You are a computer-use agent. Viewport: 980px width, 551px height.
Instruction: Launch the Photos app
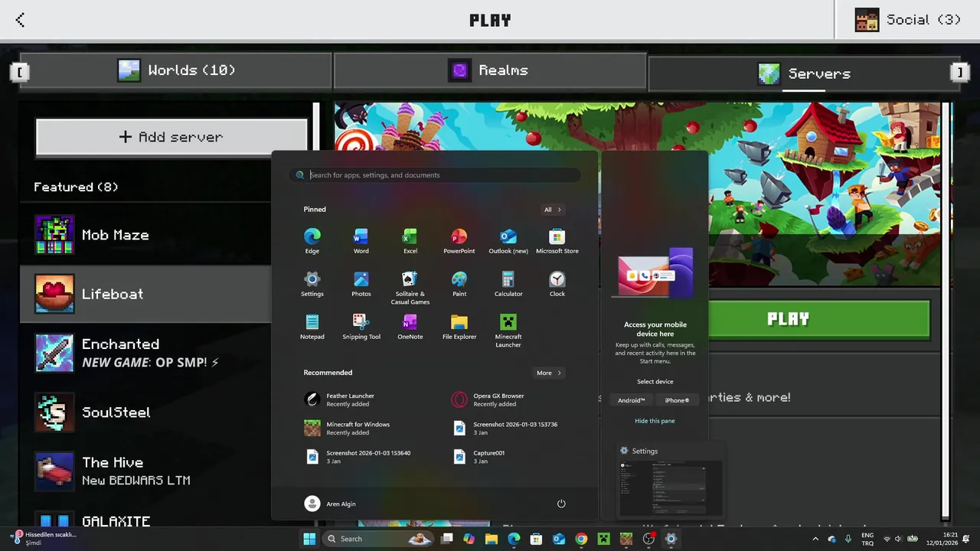pos(361,284)
